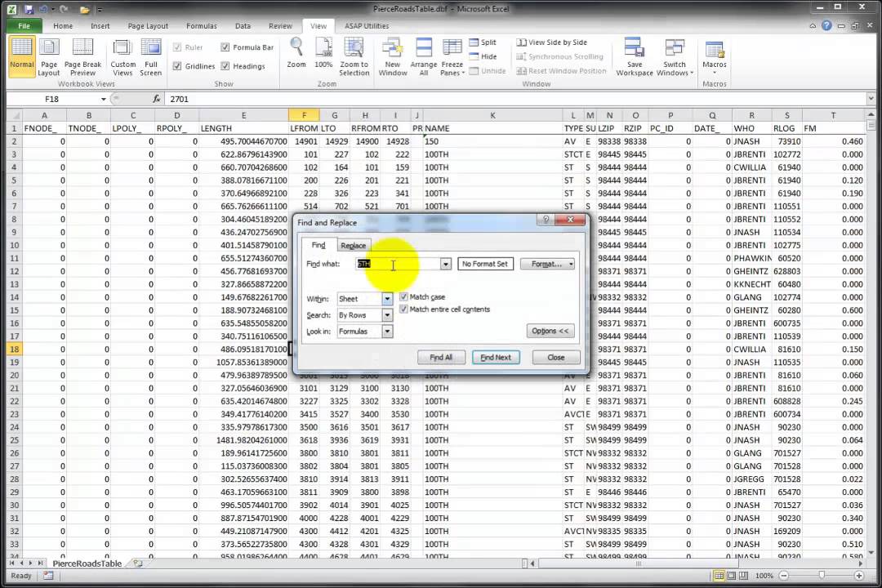This screenshot has width=882, height=588.
Task: Click the Find All button
Action: (x=441, y=358)
